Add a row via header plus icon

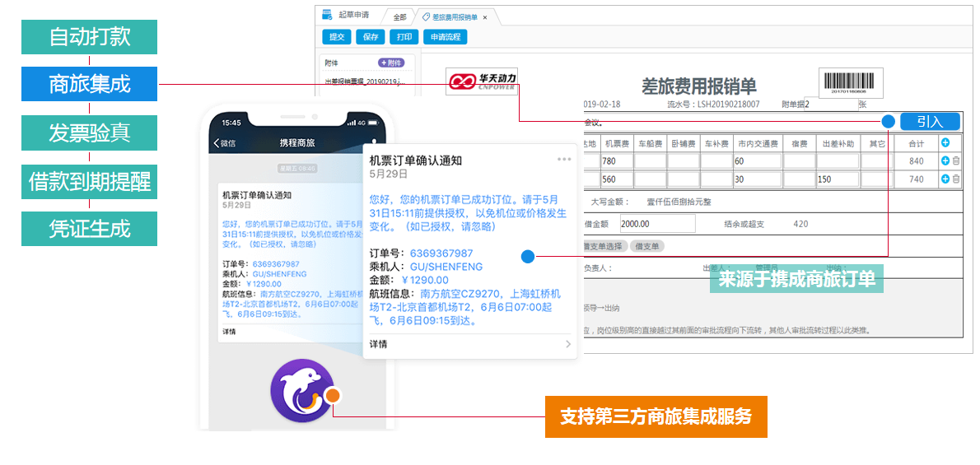coord(945,142)
